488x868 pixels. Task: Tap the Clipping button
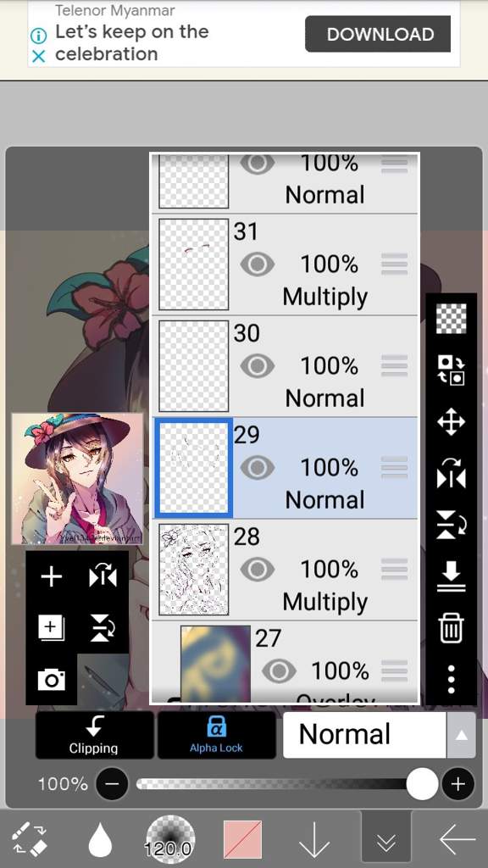tap(94, 735)
